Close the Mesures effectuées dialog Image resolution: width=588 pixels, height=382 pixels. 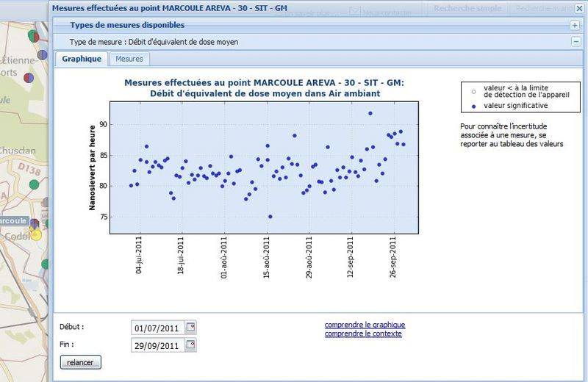[579, 8]
